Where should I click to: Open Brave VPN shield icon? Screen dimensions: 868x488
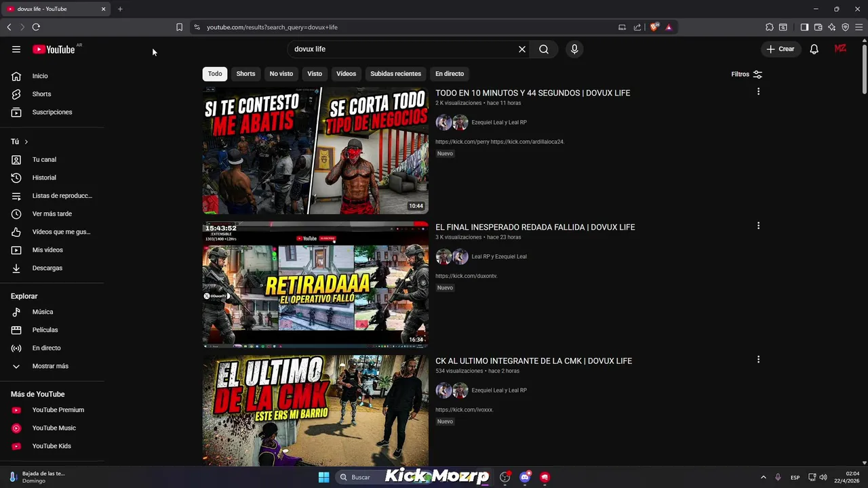click(x=845, y=27)
